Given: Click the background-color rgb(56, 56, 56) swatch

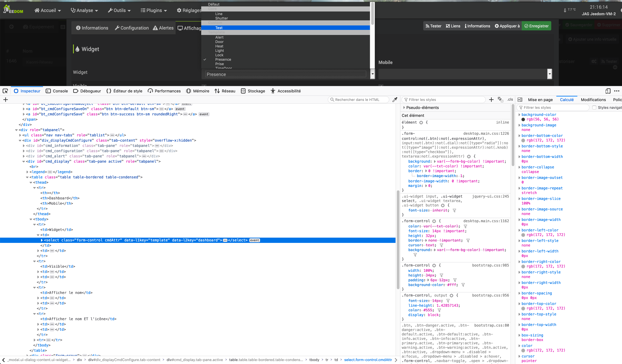Looking at the screenshot, I should click(523, 119).
